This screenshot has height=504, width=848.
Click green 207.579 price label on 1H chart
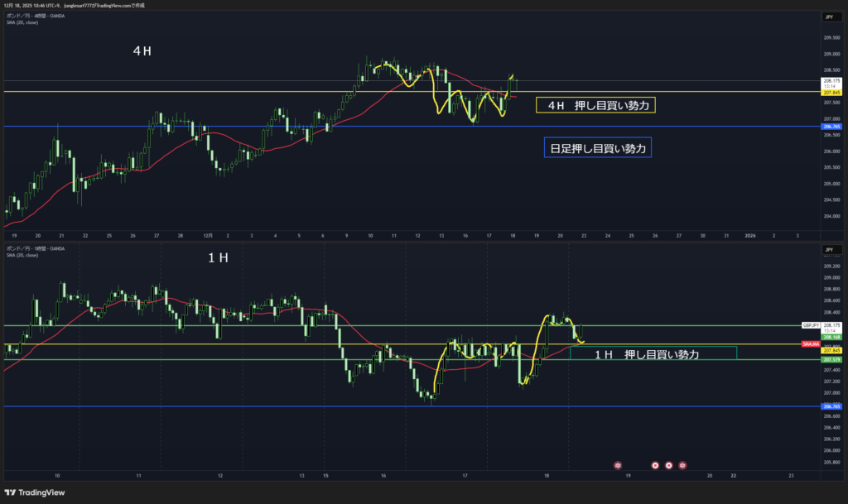[x=831, y=360]
